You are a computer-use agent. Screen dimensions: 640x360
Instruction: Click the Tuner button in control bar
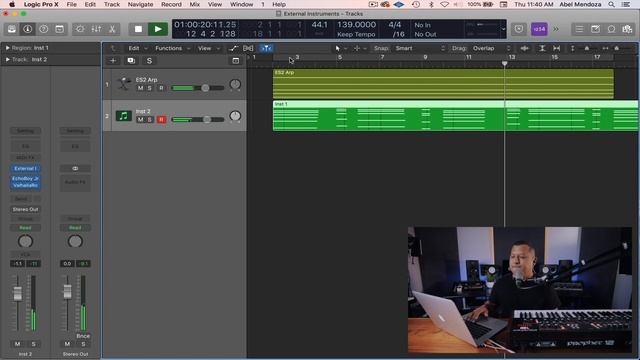(519, 29)
